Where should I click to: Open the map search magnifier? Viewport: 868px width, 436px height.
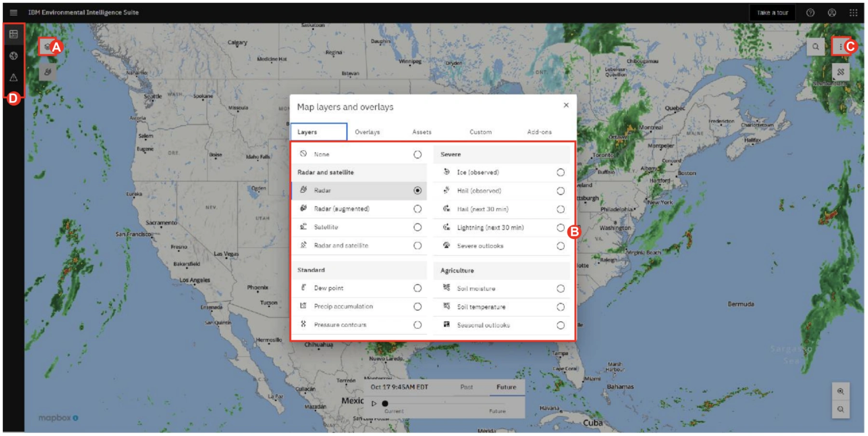pyautogui.click(x=815, y=47)
